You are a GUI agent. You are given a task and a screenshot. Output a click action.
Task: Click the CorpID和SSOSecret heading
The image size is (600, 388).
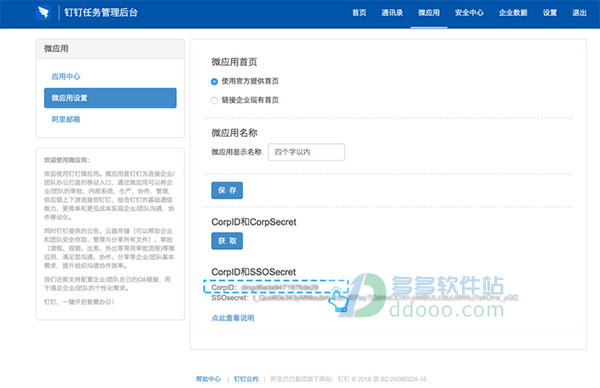253,272
